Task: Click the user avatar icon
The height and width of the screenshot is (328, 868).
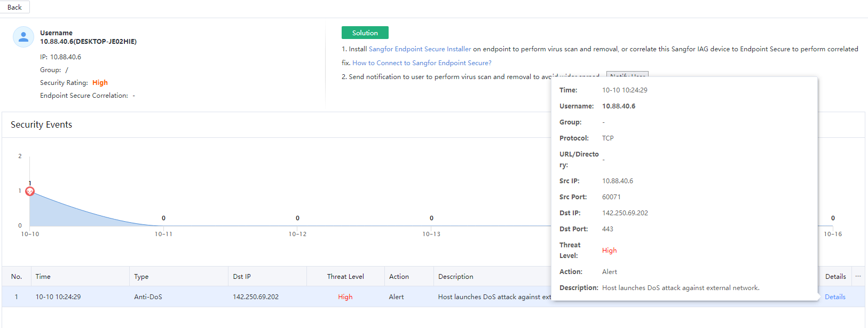Action: pyautogui.click(x=23, y=37)
